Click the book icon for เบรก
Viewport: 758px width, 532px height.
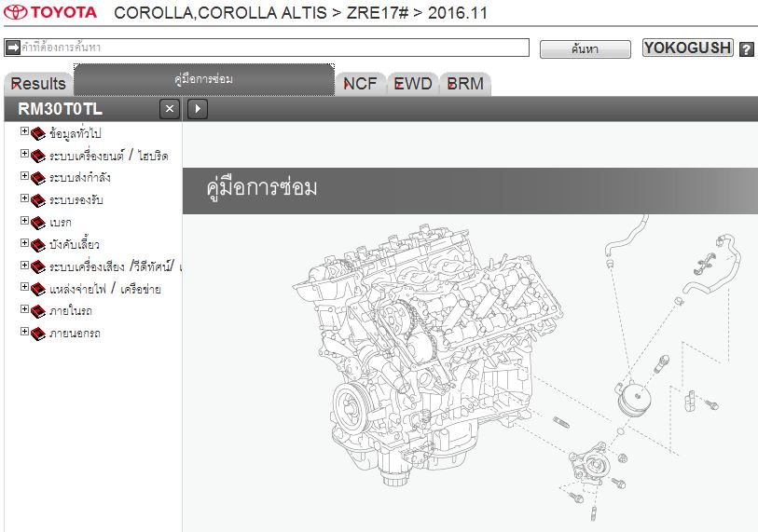click(38, 223)
